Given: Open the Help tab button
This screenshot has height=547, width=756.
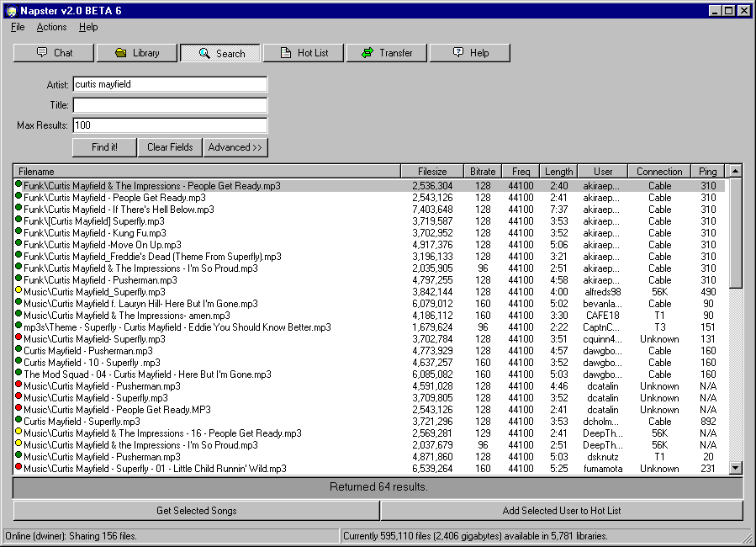Looking at the screenshot, I should (x=469, y=53).
